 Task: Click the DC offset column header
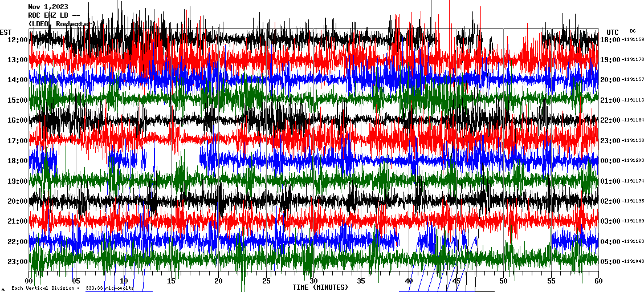(x=633, y=31)
